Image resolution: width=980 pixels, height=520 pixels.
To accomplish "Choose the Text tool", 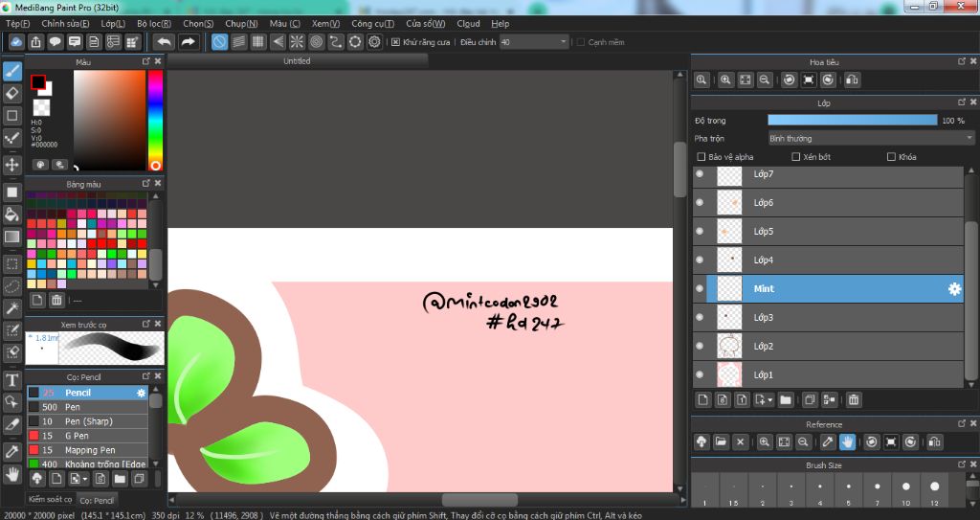I will pyautogui.click(x=12, y=380).
